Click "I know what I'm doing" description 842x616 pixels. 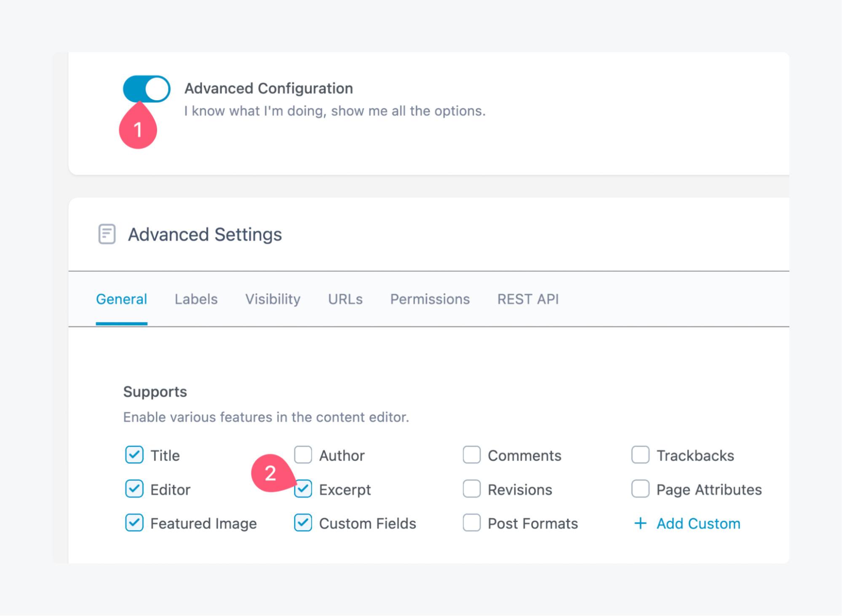click(335, 111)
